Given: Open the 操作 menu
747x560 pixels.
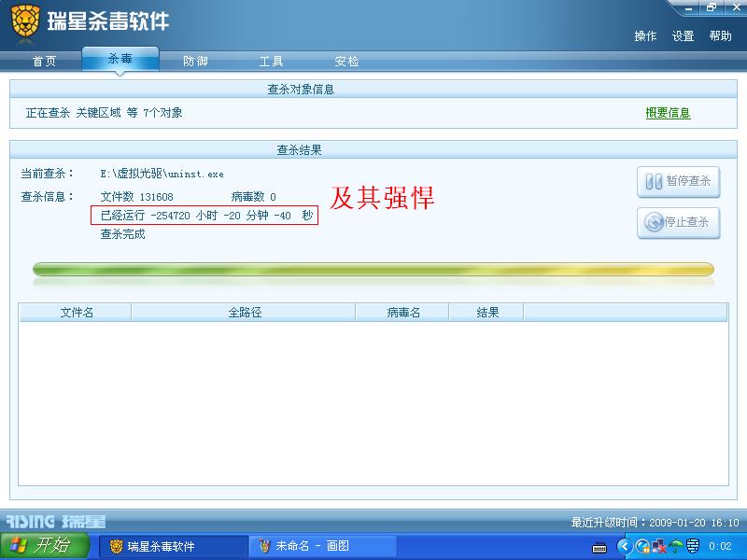Looking at the screenshot, I should tap(645, 36).
